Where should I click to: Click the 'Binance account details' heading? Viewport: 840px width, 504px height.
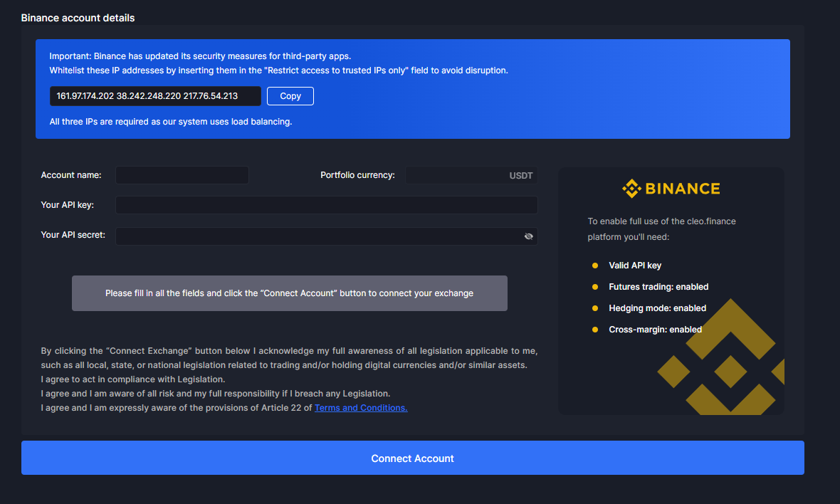click(78, 18)
